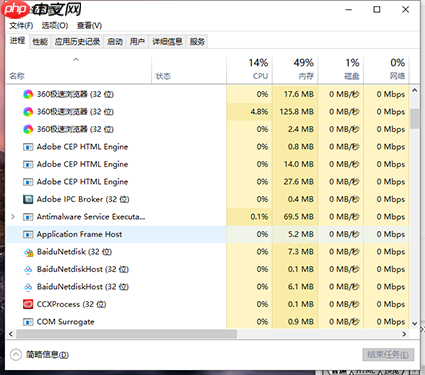The height and width of the screenshot is (375, 425).
Task: Switch to the 用户 tab
Action: [137, 42]
